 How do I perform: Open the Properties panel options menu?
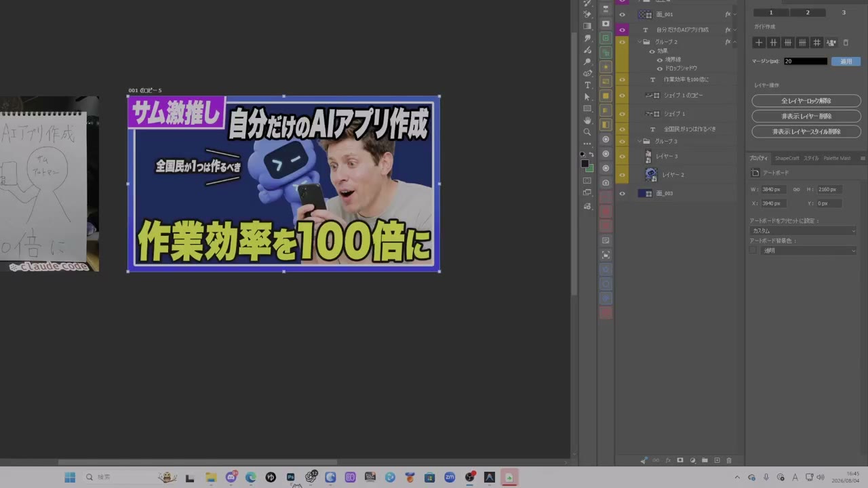pyautogui.click(x=863, y=158)
